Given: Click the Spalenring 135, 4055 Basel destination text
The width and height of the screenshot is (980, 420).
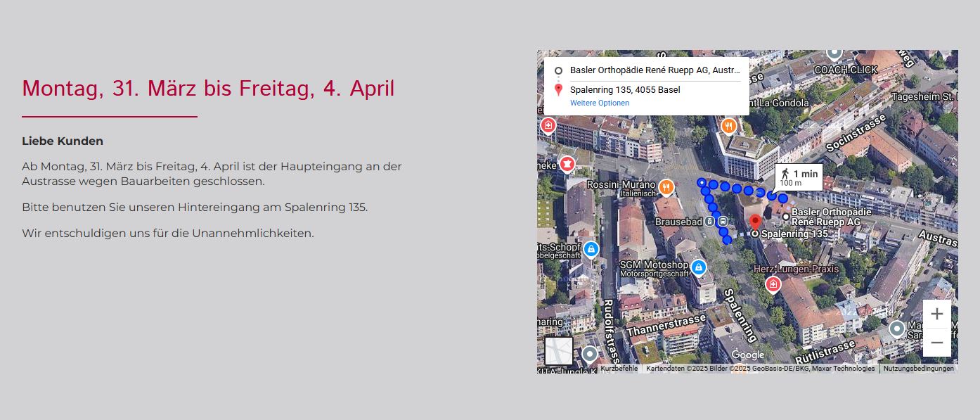Looking at the screenshot, I should coord(625,90).
